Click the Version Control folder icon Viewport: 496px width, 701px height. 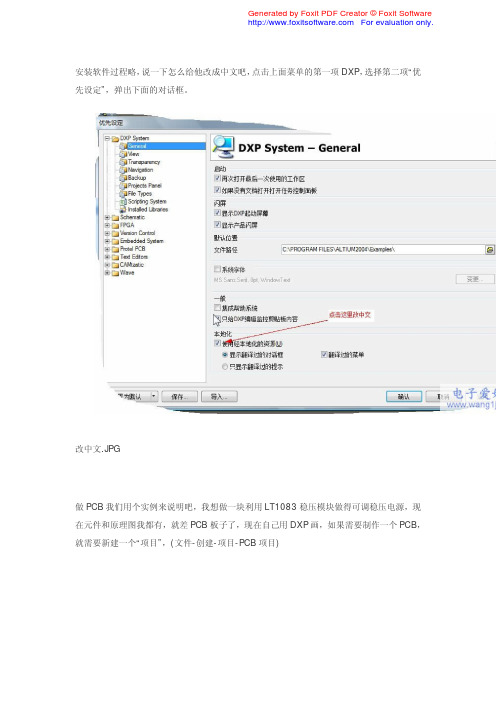(x=115, y=233)
